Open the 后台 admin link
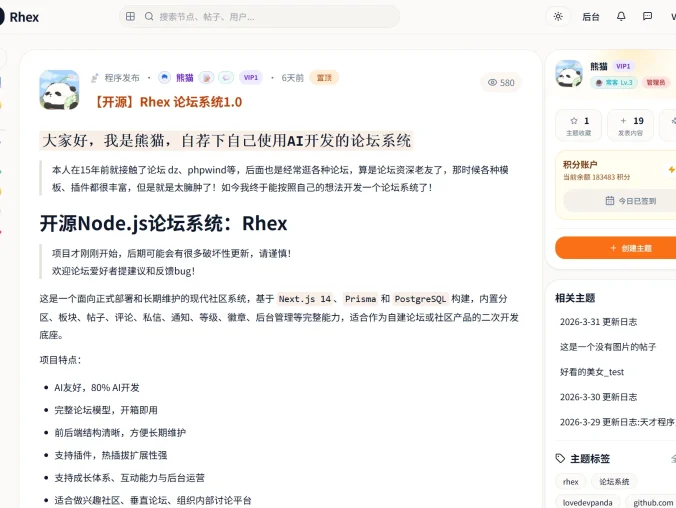 [x=591, y=17]
